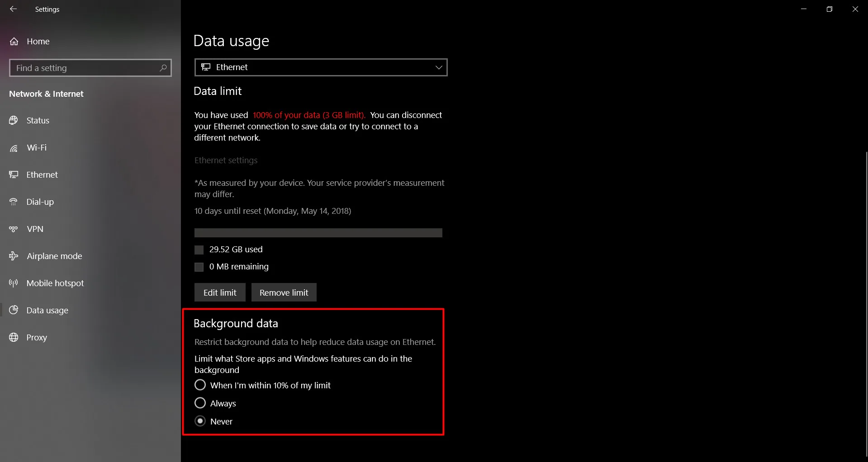The image size is (868, 462).
Task: Click into the 'Find a setting' search box
Action: (x=90, y=68)
